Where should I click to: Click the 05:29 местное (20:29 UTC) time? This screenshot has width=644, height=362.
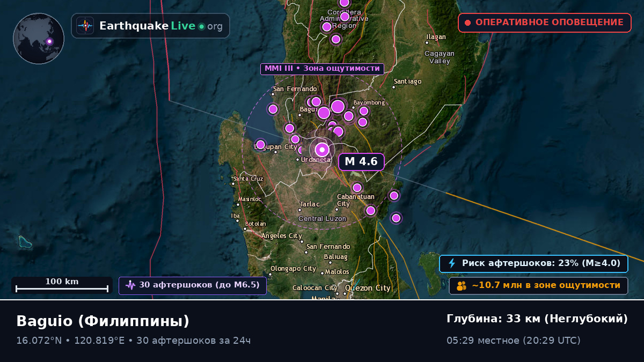pos(514,341)
